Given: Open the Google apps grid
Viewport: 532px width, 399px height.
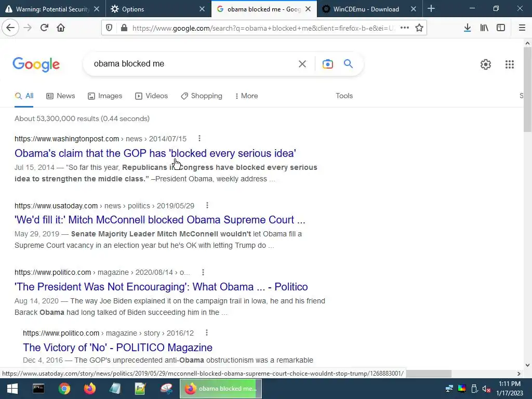Looking at the screenshot, I should tap(509, 64).
